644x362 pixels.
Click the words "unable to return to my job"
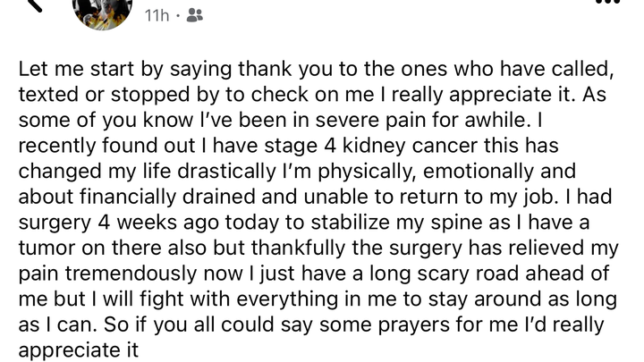coord(428,197)
